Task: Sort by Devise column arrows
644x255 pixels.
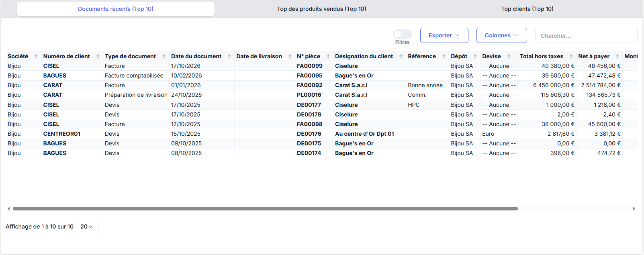Action: pos(509,56)
